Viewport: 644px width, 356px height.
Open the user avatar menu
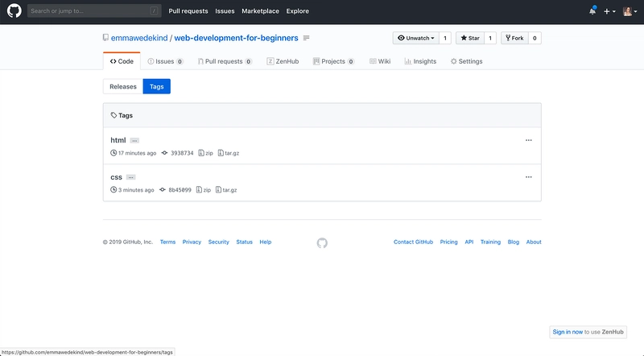630,11
